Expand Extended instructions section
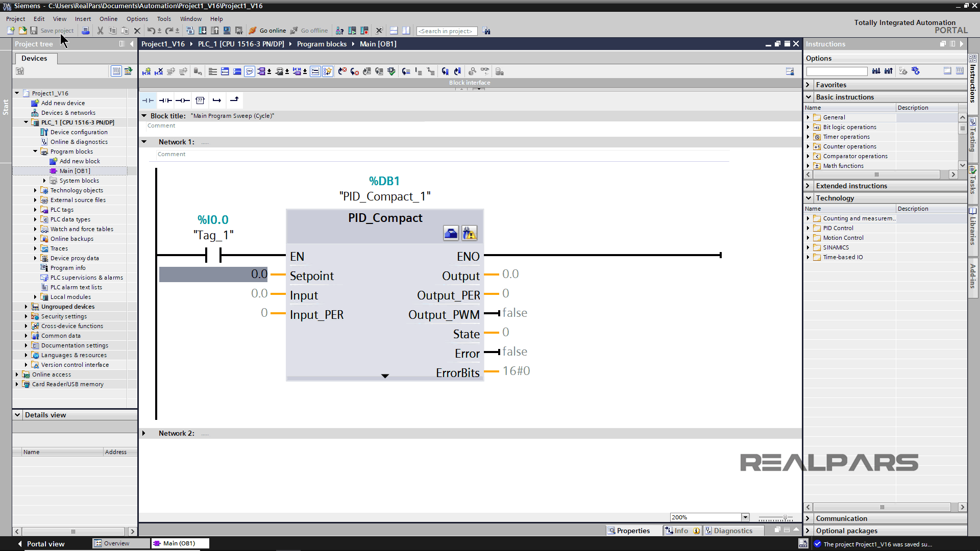 808,186
